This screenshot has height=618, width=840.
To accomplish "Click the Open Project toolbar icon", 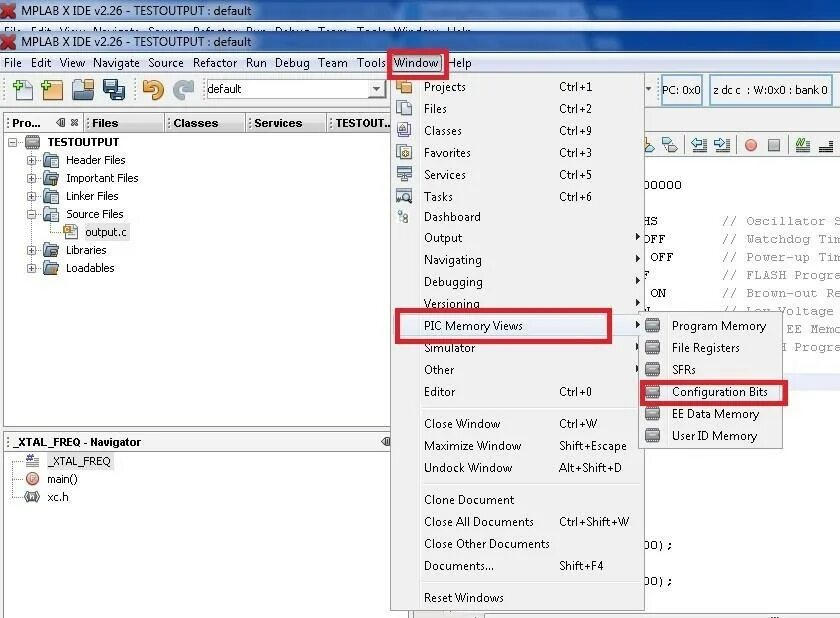I will [x=83, y=89].
